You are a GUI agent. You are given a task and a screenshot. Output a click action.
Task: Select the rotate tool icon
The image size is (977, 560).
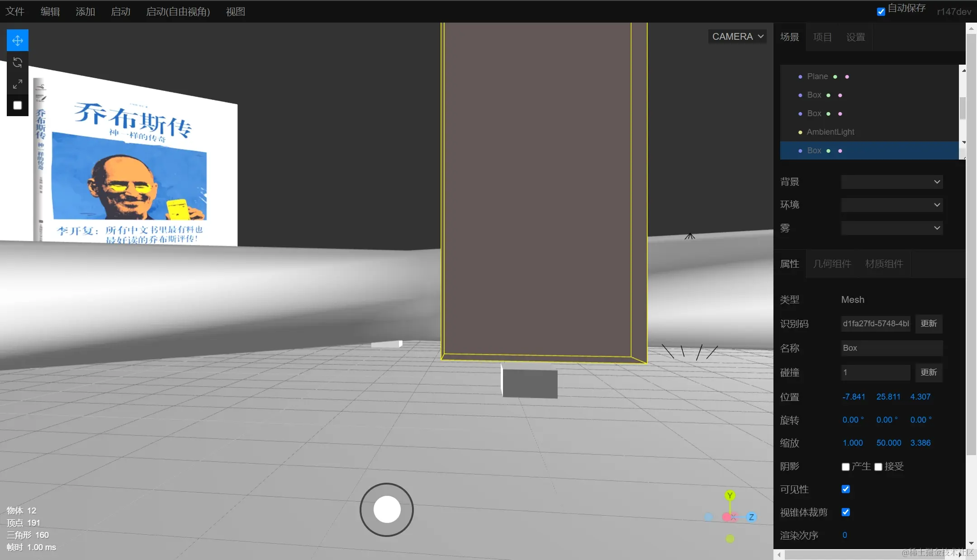coord(18,62)
